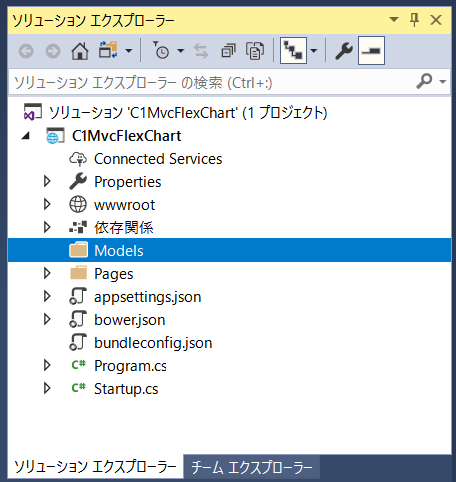Click the Back navigation arrow icon
The width and height of the screenshot is (456, 482).
tap(26, 51)
